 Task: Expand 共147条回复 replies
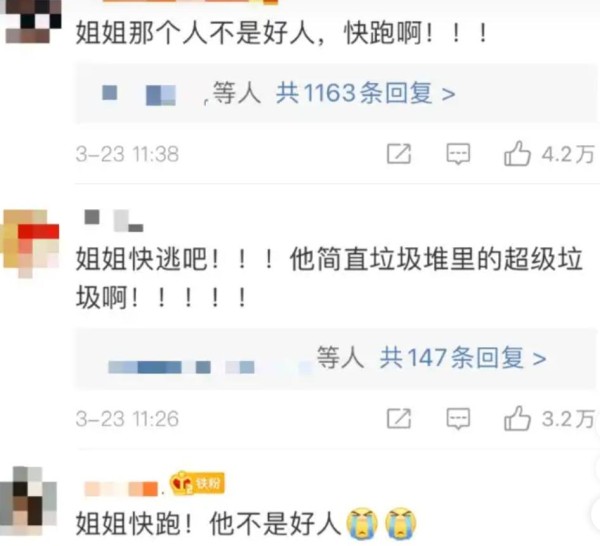coord(463,358)
